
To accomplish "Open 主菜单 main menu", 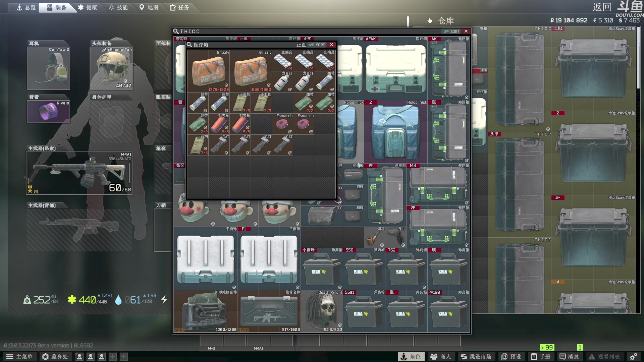I will pos(19,357).
